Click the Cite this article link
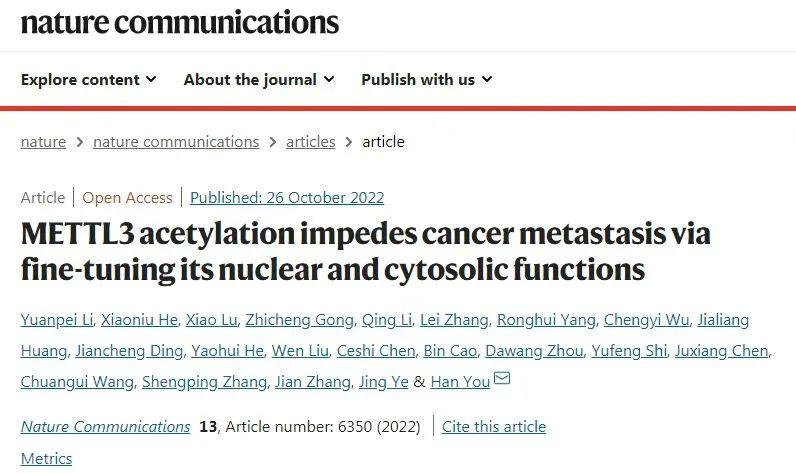 [x=494, y=426]
